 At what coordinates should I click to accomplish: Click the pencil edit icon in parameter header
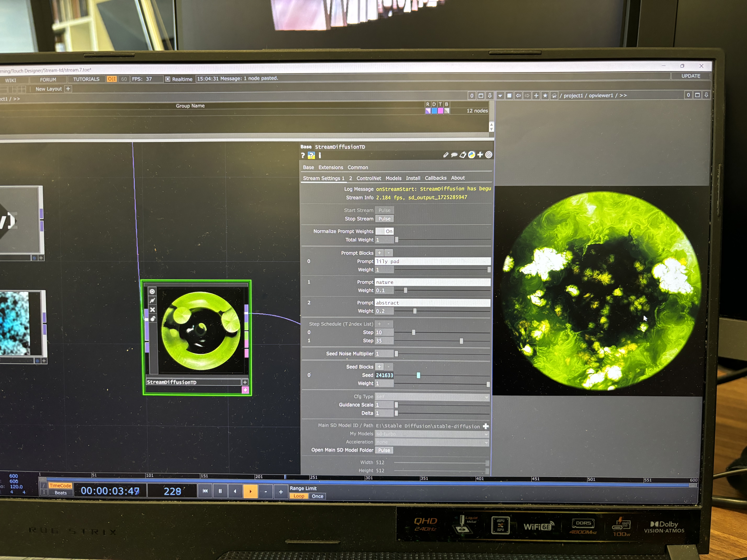pos(446,155)
